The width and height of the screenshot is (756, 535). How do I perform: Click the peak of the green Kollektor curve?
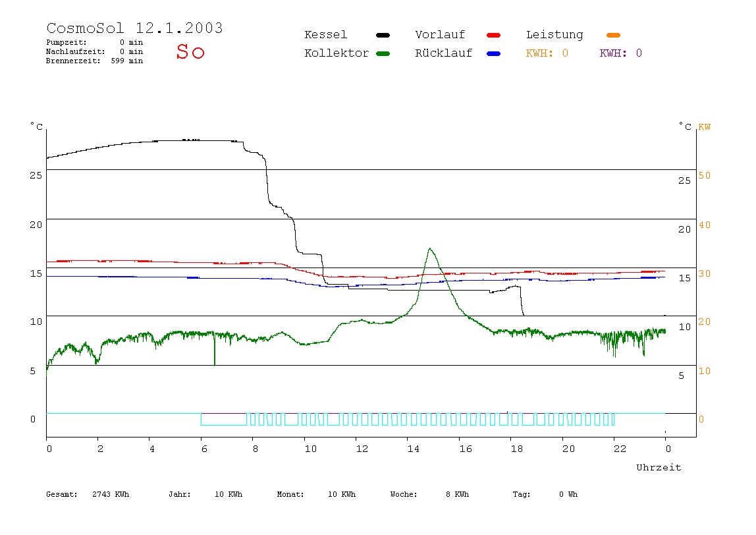[x=429, y=249]
